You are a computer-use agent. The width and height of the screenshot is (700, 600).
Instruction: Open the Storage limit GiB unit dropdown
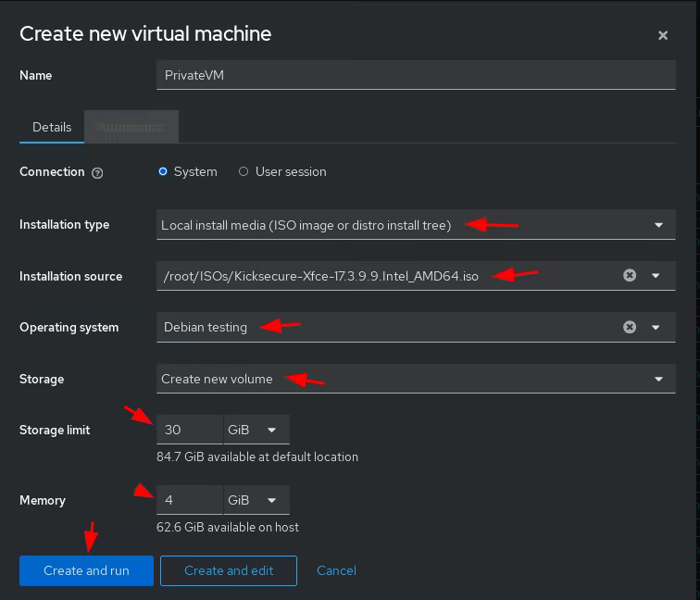coord(256,430)
